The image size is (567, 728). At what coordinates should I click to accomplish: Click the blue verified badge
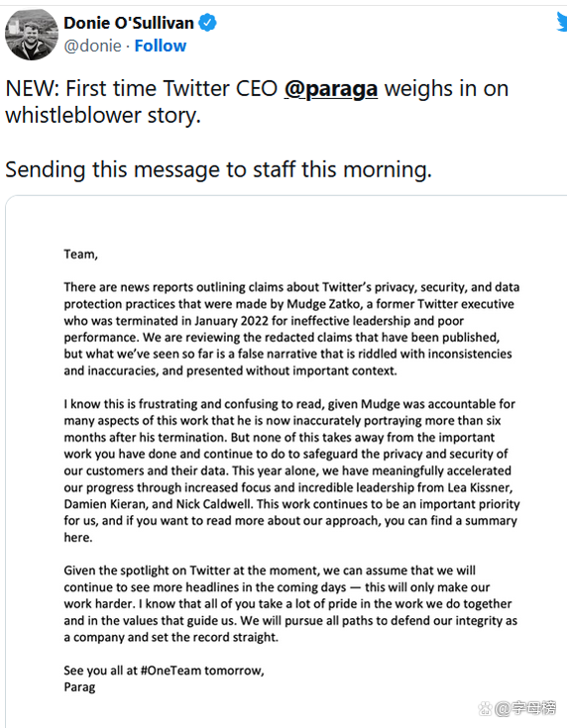click(x=207, y=22)
